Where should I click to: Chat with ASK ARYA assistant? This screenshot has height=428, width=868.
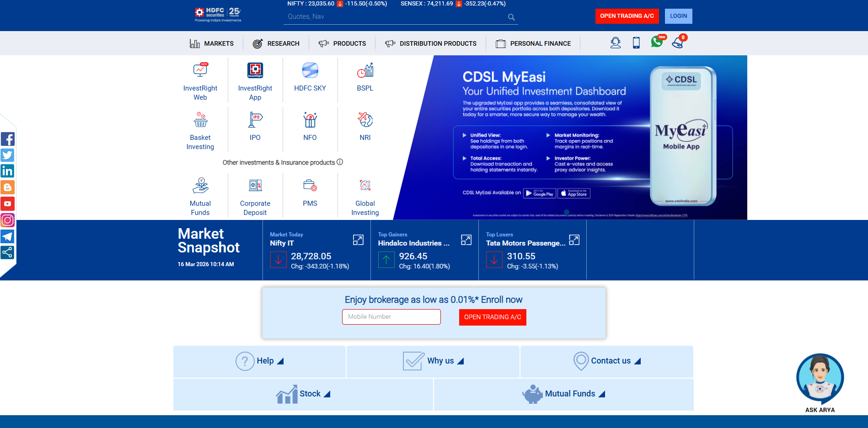pos(820,383)
